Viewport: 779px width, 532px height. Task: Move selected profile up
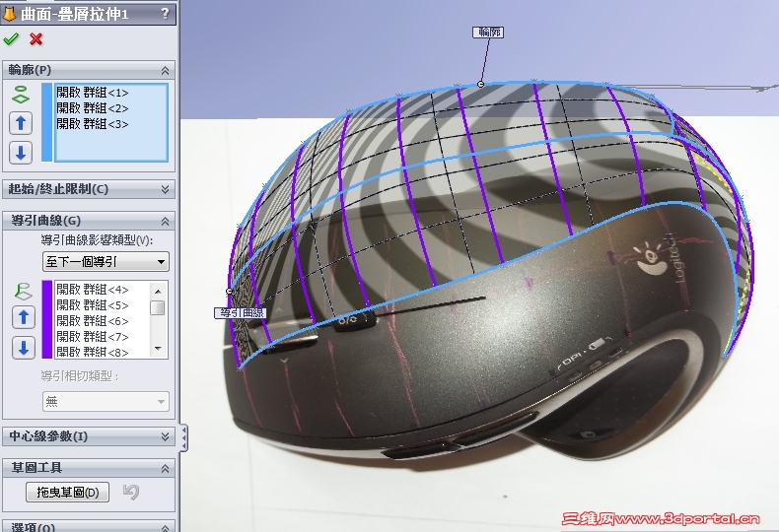pos(21,123)
